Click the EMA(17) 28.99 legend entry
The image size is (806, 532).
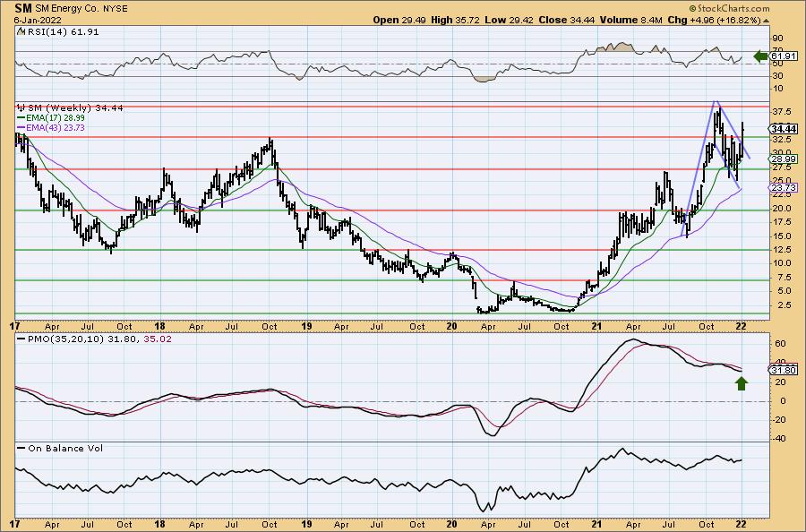click(55, 117)
